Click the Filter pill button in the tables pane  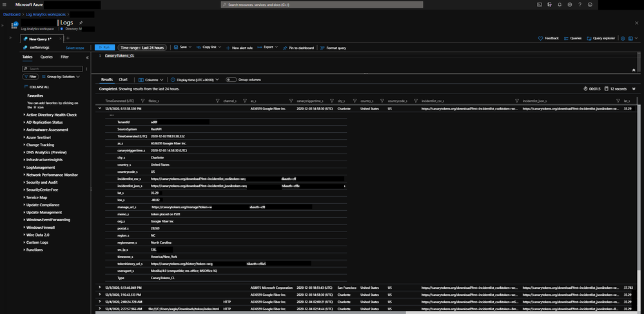(30, 77)
